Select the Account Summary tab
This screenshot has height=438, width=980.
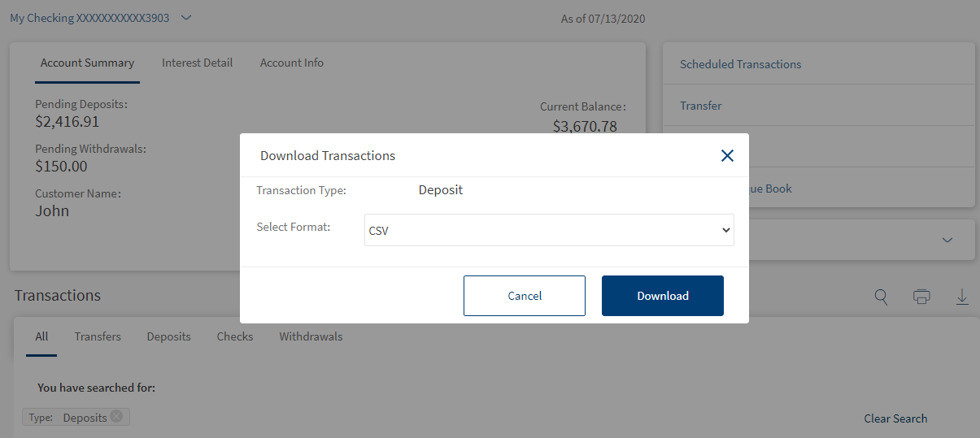[x=87, y=63]
